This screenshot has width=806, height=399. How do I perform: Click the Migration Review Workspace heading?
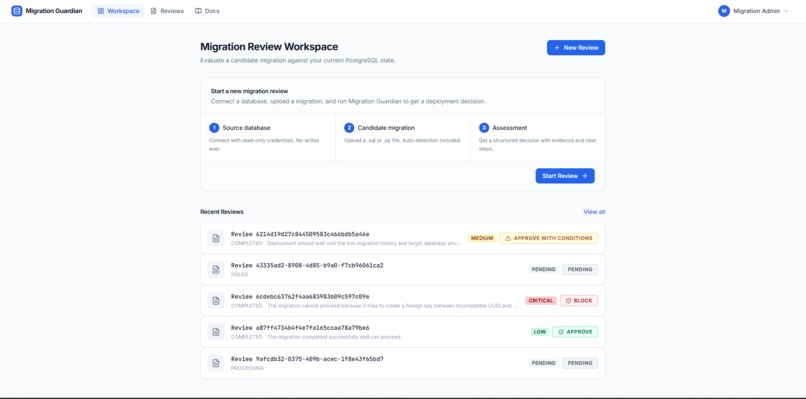tap(269, 47)
